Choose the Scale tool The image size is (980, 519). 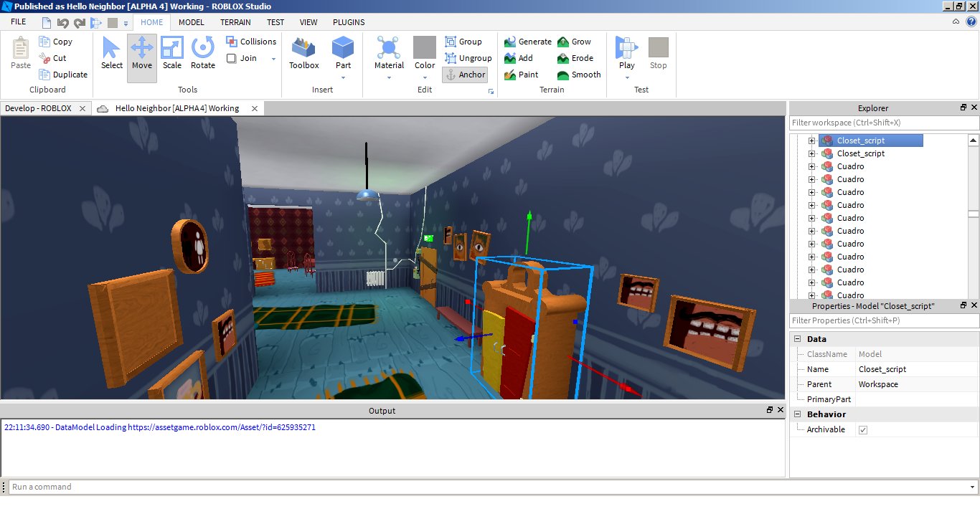click(x=172, y=53)
